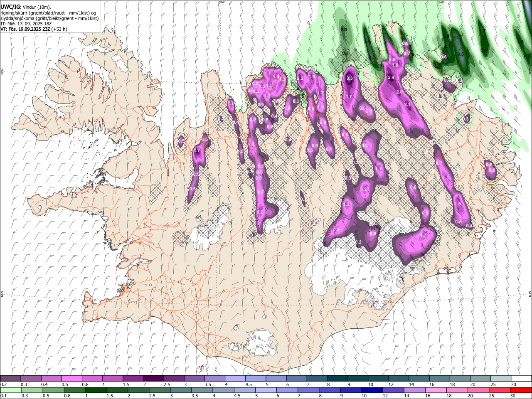The height and width of the screenshot is (399, 532).
Task: Select the white swatch ending the upper legend
Action: pyautogui.click(x=521, y=379)
